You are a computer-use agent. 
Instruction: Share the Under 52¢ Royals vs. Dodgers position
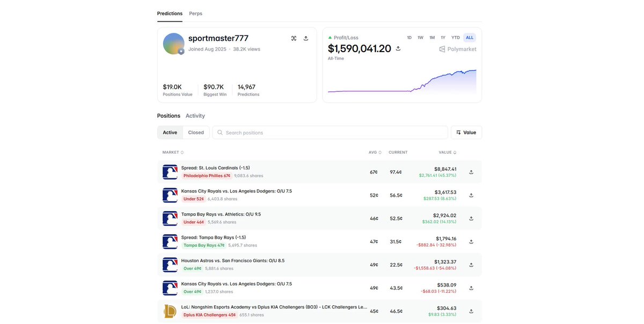point(471,195)
